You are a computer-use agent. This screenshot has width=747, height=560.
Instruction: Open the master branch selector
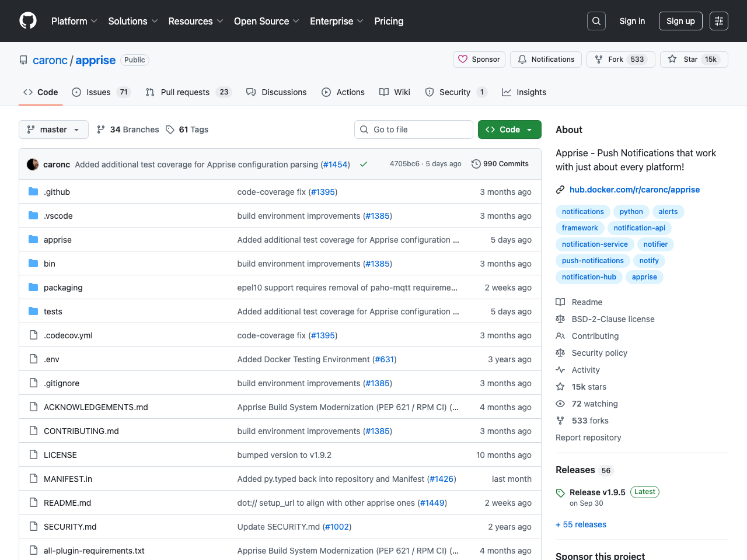(x=53, y=129)
